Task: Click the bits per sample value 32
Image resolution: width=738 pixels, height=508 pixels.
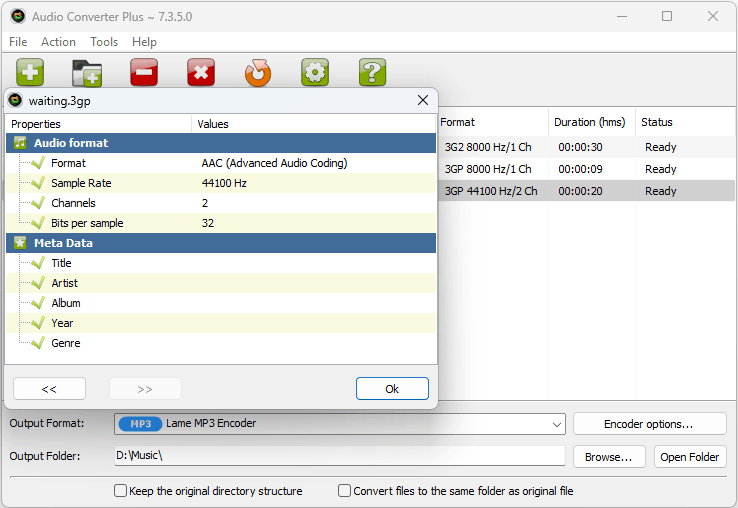Action: point(208,223)
